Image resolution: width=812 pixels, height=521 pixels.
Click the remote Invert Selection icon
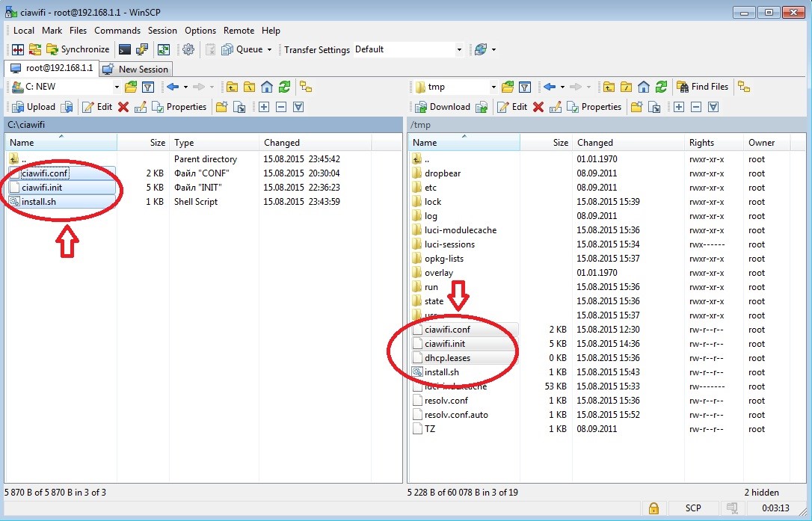pos(713,107)
